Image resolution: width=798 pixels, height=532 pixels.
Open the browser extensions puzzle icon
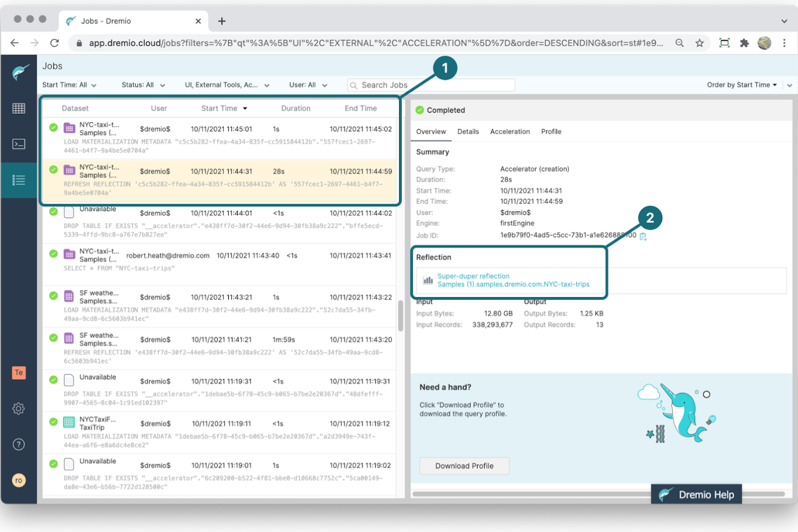click(745, 43)
